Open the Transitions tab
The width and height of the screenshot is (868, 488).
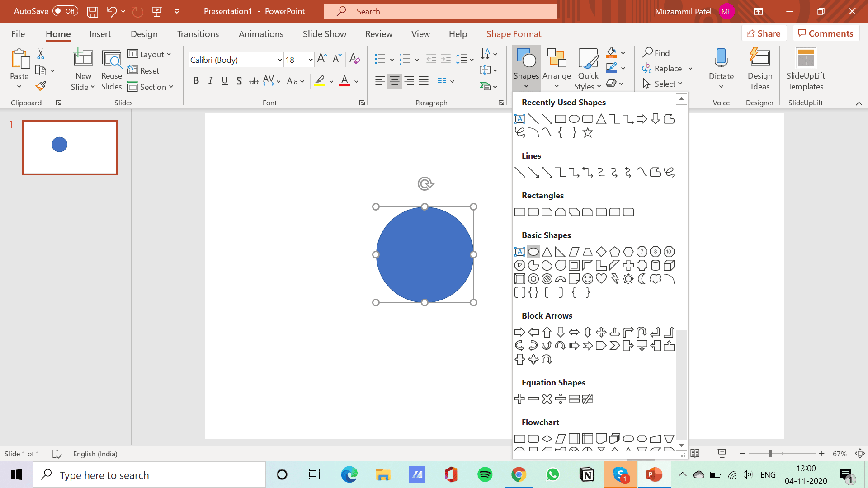click(198, 34)
